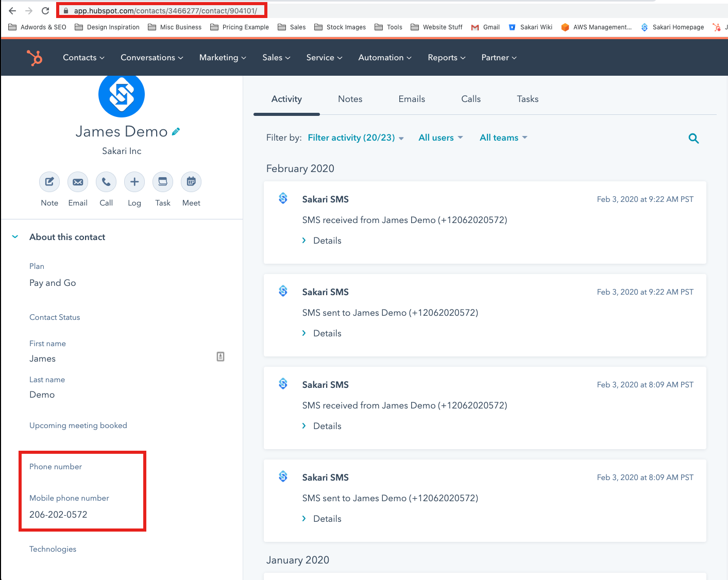Collapse the About this contact section
728x580 pixels.
coord(15,237)
